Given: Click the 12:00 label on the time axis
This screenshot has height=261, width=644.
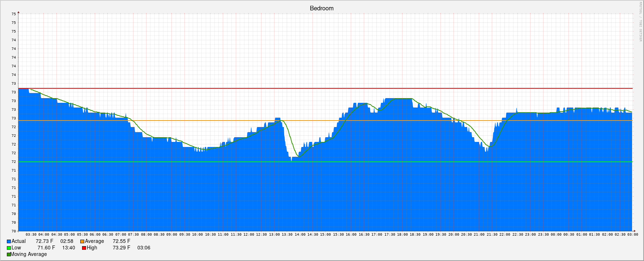Looking at the screenshot, I should click(249, 235).
